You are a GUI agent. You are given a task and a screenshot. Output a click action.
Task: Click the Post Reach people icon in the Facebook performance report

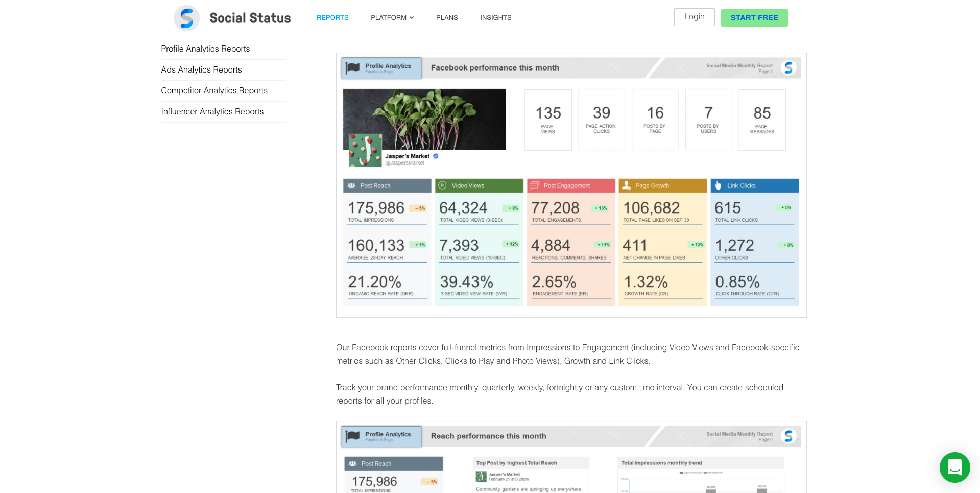(x=351, y=185)
